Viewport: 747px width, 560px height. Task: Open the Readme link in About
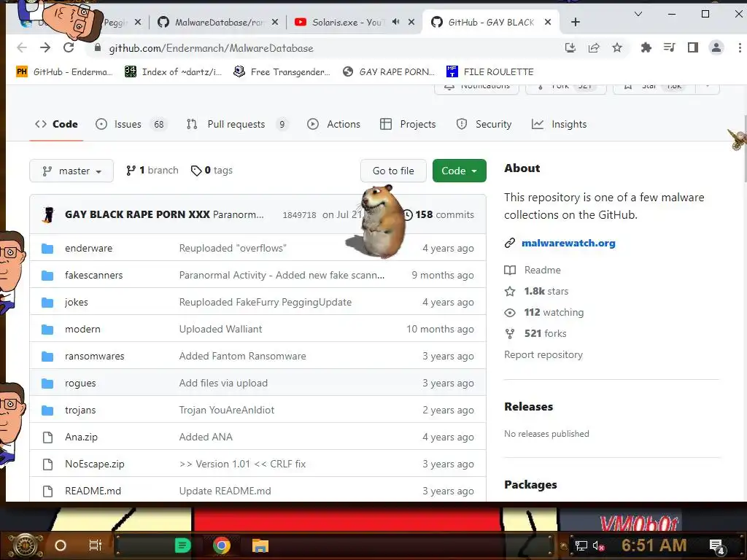(x=533, y=270)
